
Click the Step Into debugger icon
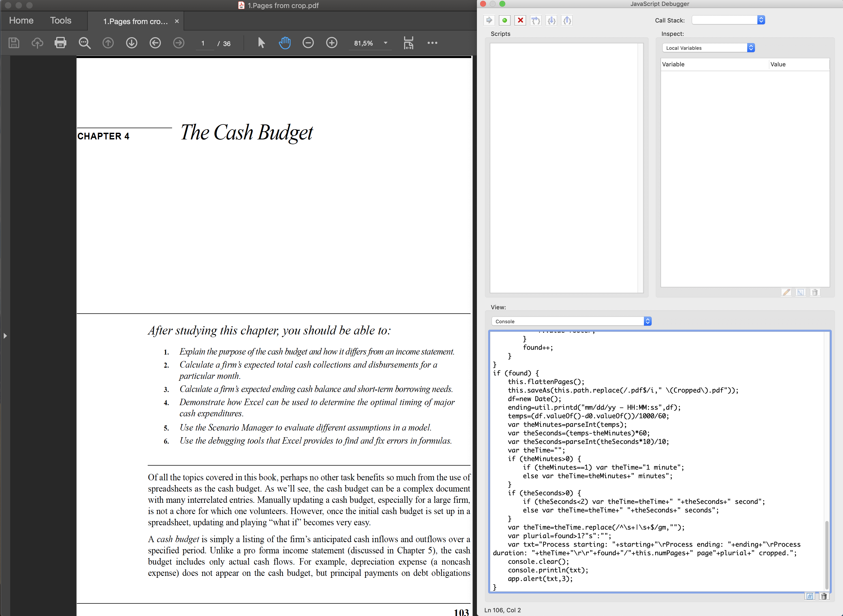tap(552, 21)
